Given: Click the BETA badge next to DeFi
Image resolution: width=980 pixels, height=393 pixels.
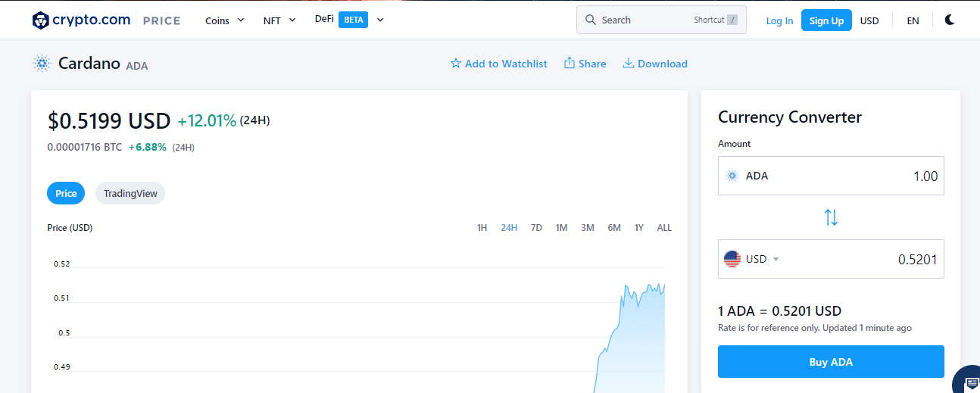Looking at the screenshot, I should (353, 20).
